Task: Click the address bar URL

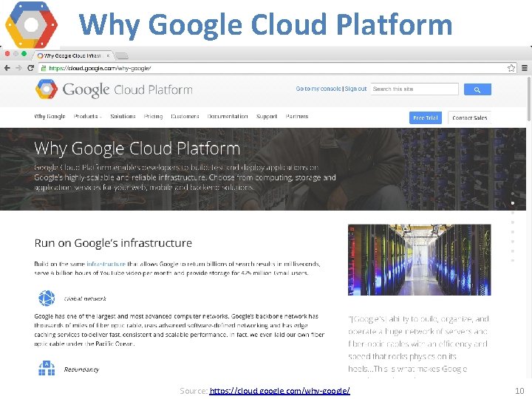Action: [x=100, y=68]
